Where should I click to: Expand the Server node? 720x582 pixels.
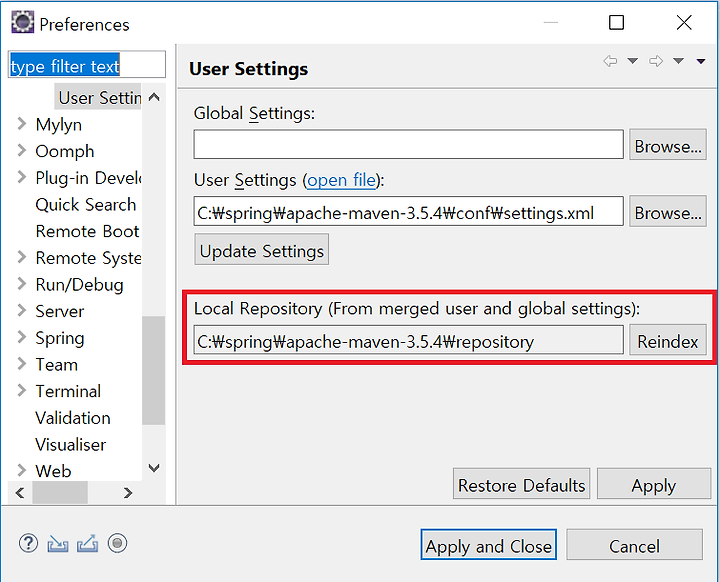tap(21, 310)
